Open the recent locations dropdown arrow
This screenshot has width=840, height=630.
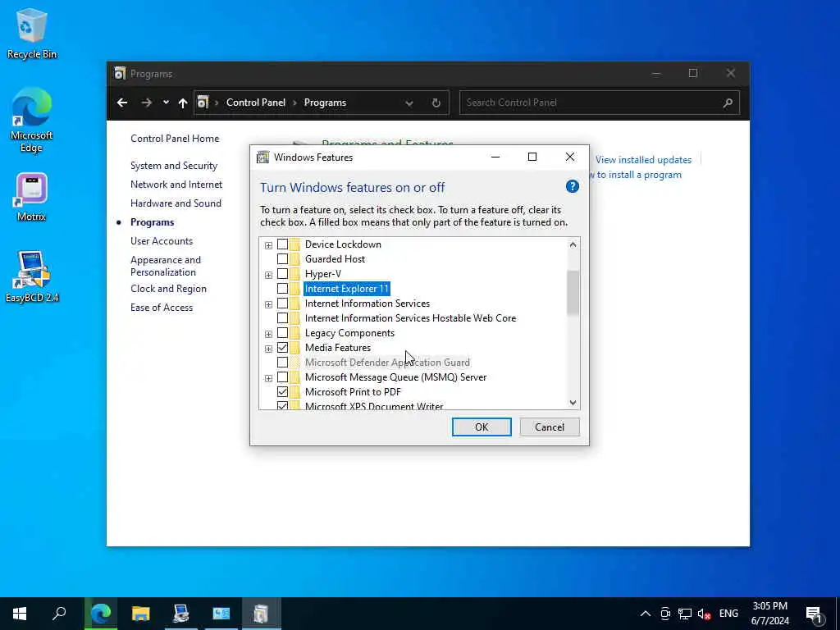click(x=166, y=103)
